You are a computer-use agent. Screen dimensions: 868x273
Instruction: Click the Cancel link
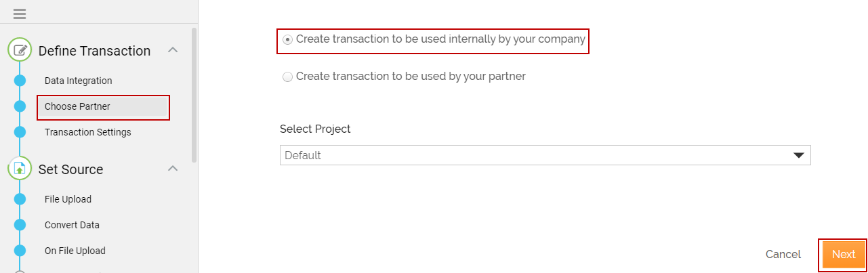click(x=783, y=255)
